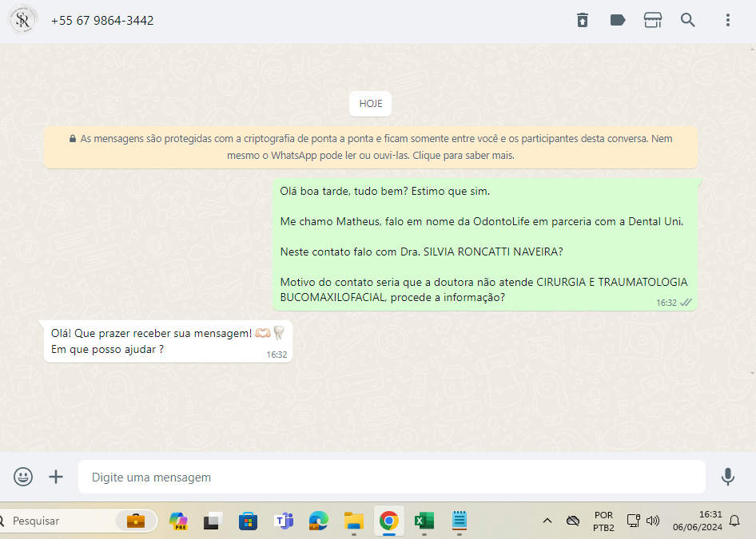
Task: Open the volume control in system tray
Action: click(x=653, y=521)
